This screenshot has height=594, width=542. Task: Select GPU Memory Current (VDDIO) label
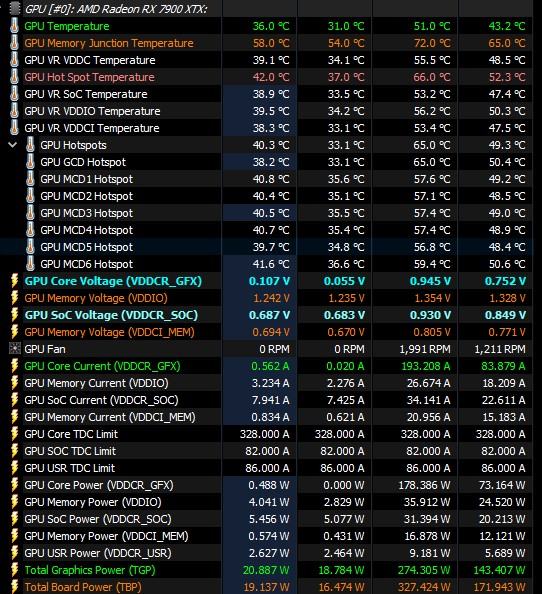(96, 383)
